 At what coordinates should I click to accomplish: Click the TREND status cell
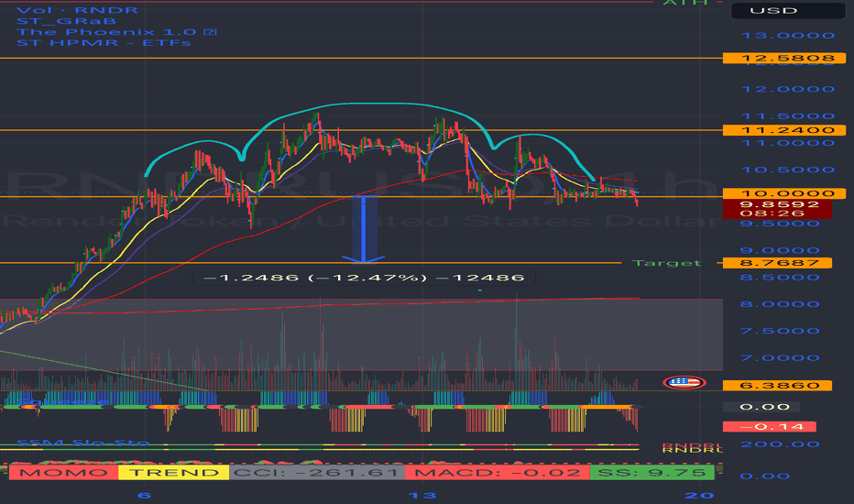pos(174,473)
